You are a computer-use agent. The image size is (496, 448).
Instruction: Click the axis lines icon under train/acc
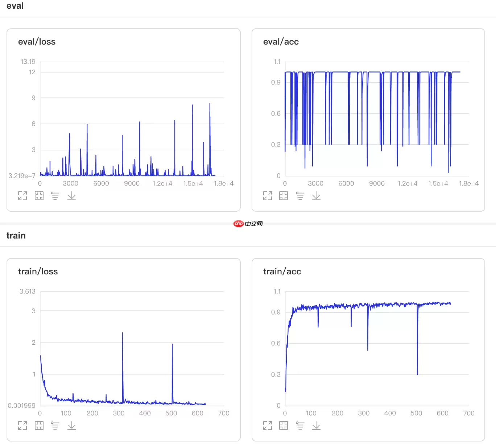(x=300, y=426)
